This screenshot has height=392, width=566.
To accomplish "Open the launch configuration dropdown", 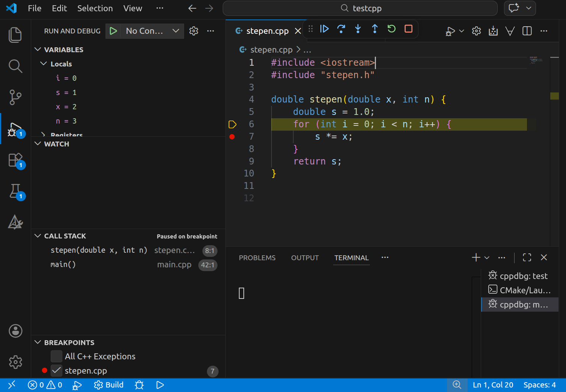I will pyautogui.click(x=176, y=31).
